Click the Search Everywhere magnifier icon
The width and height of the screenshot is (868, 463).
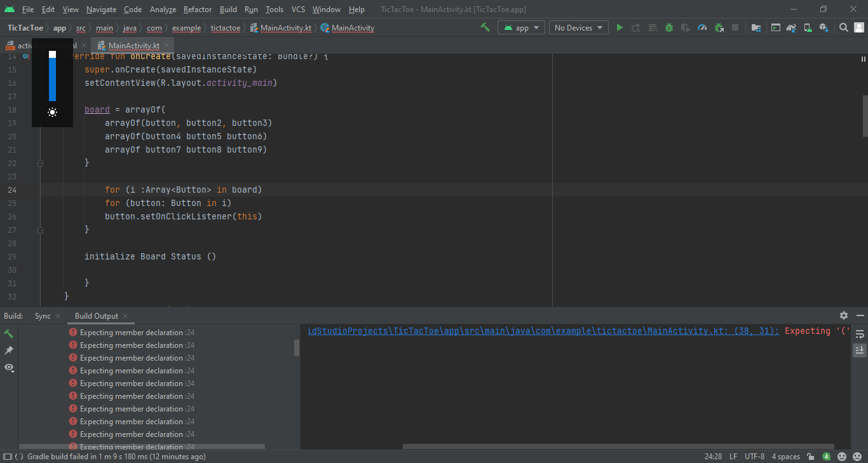[x=843, y=28]
